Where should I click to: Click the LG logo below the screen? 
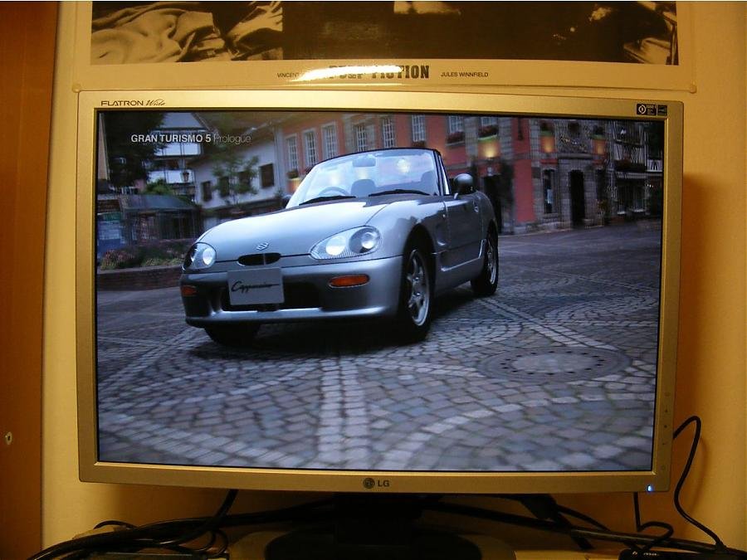(376, 484)
